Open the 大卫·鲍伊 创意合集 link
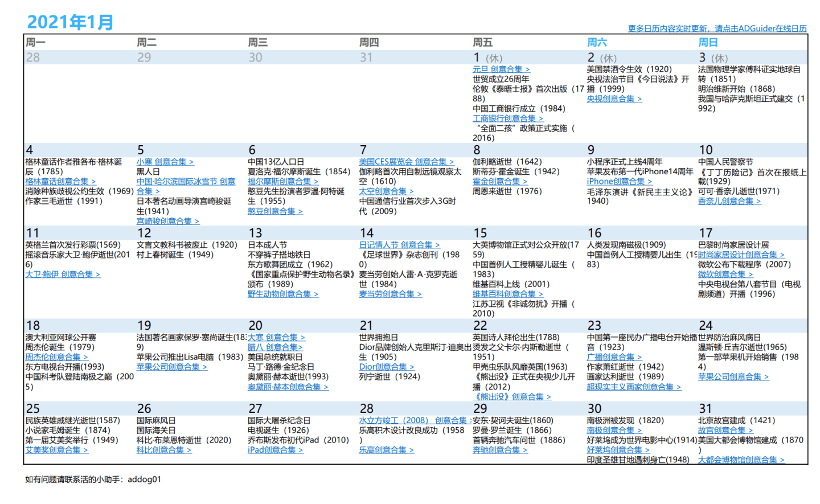Image resolution: width=820 pixels, height=504 pixels. pos(63,274)
